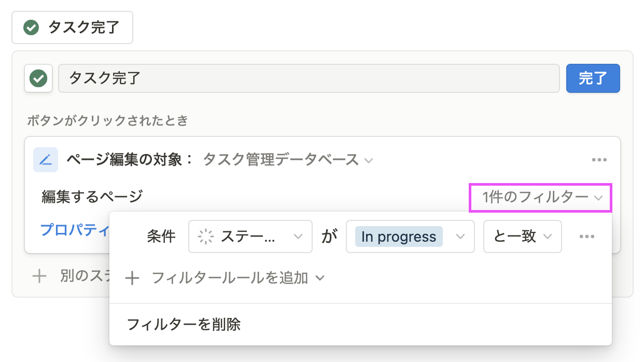Click the pencil edit icon for ページ編集の対象
Viewport: 644px width, 362px height.
[46, 160]
